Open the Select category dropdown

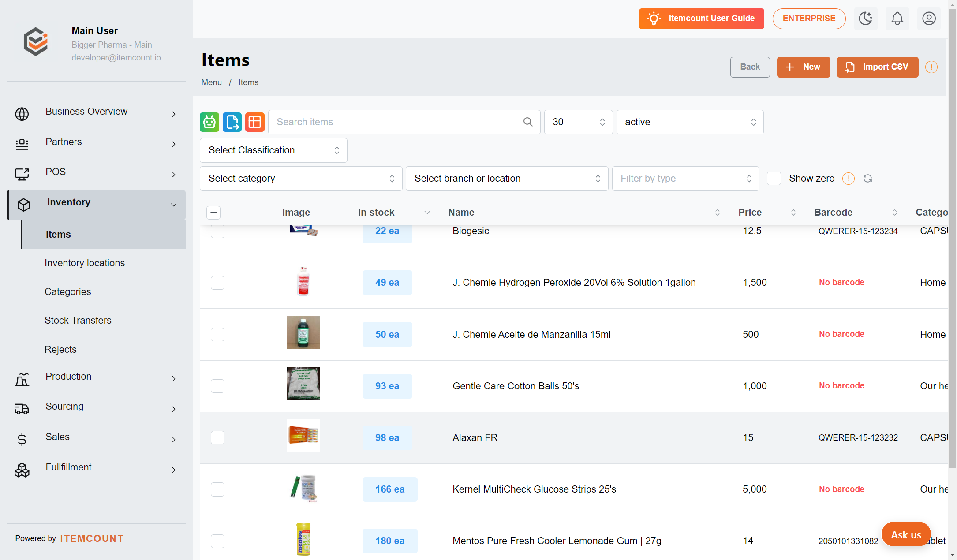click(x=301, y=179)
